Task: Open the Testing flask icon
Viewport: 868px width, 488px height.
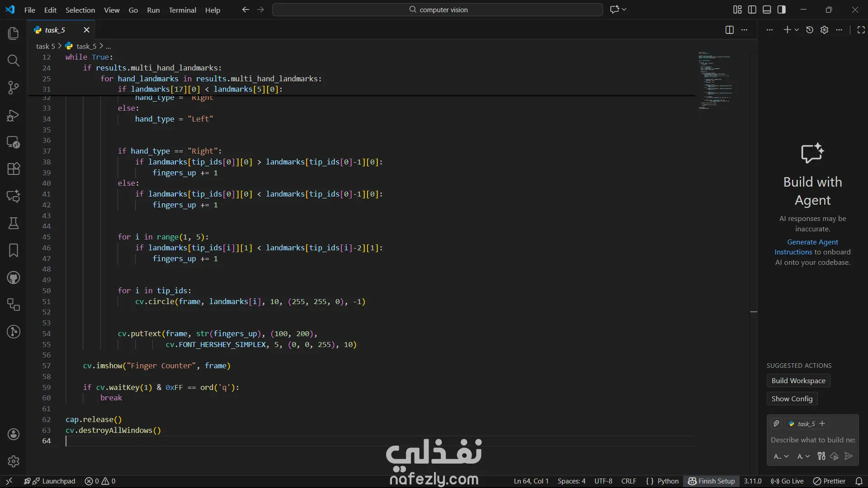Action: point(14,223)
